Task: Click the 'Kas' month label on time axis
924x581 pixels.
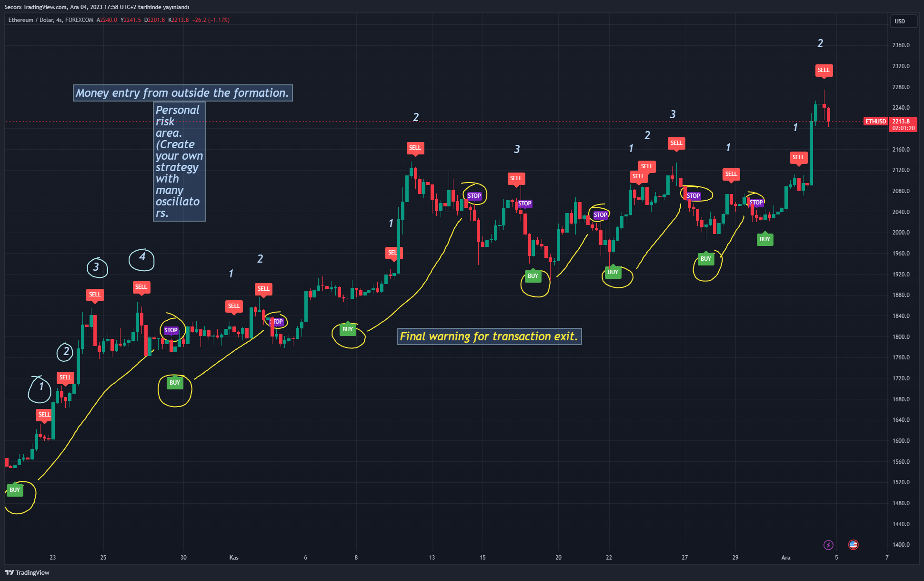Action: point(234,558)
